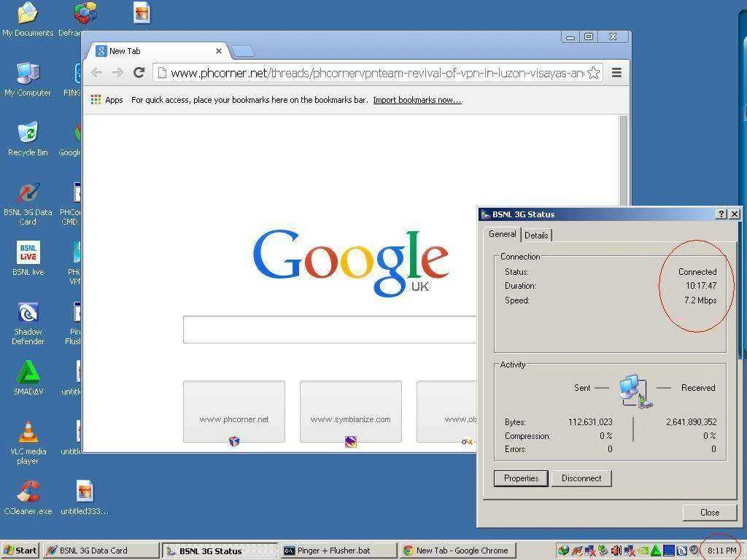This screenshot has height=560, width=747.
Task: Click Chrome forward arrow
Action: pos(117,73)
